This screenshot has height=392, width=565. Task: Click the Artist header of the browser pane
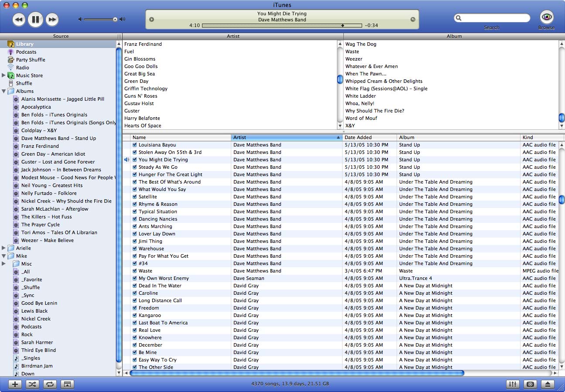pos(233,36)
